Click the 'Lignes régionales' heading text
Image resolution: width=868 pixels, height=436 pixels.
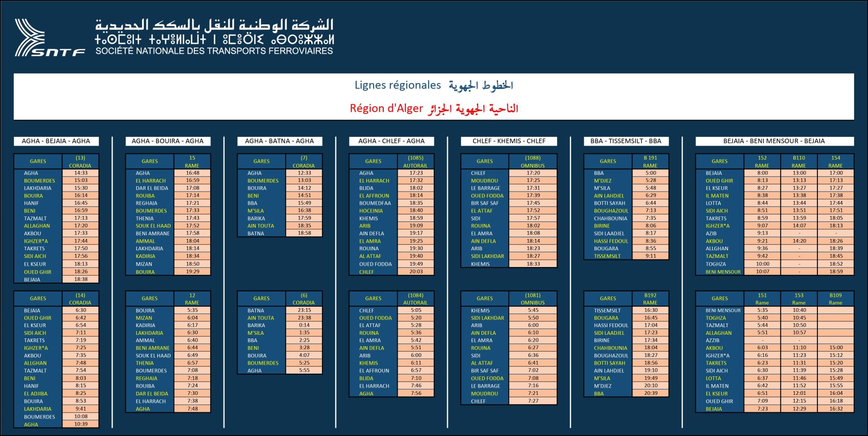click(397, 85)
